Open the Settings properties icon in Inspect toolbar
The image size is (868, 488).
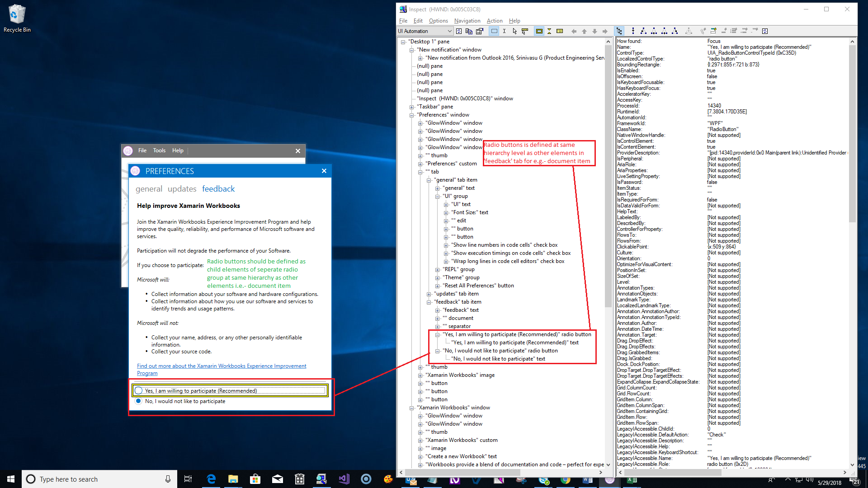tap(479, 31)
